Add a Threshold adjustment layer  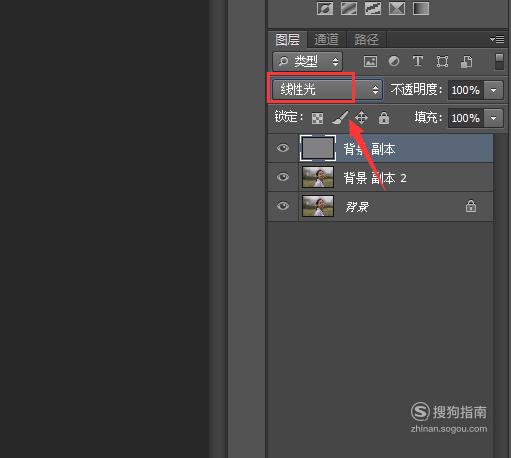(373, 8)
